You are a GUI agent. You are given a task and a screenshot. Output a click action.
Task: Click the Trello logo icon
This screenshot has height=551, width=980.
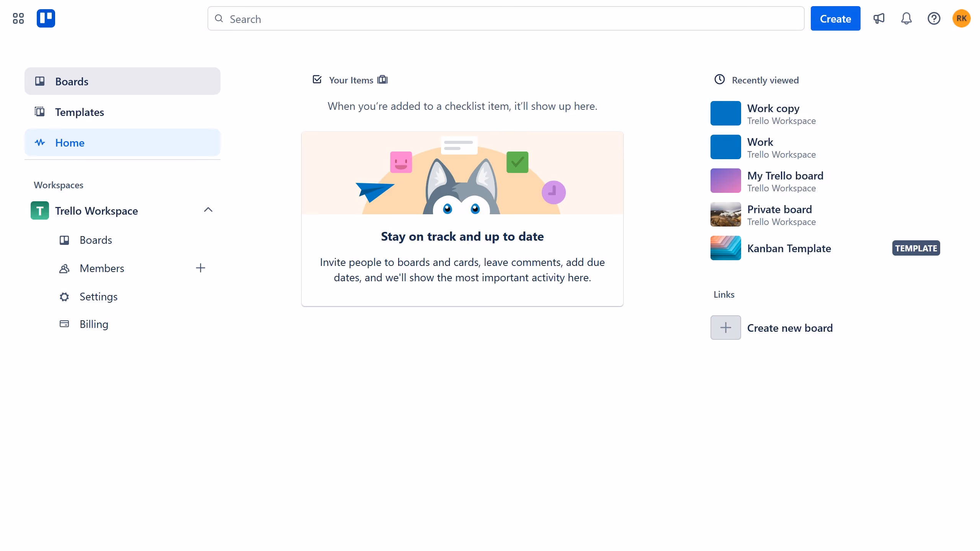[46, 18]
